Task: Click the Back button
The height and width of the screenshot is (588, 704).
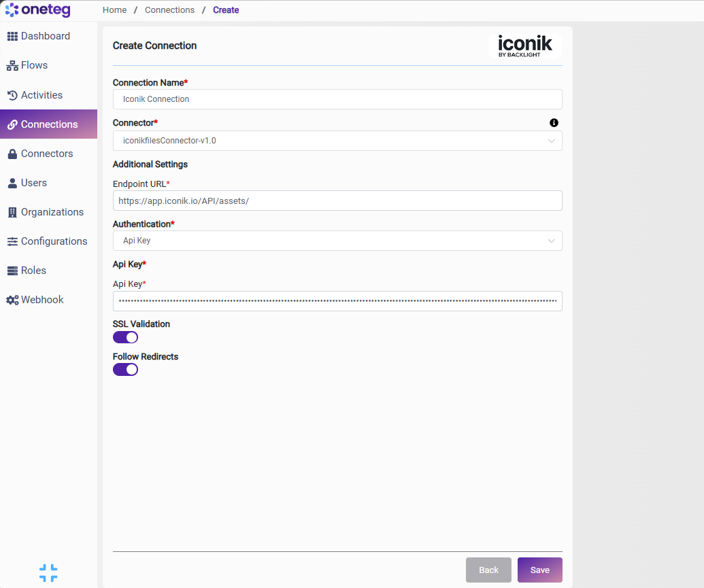Action: pyautogui.click(x=488, y=570)
